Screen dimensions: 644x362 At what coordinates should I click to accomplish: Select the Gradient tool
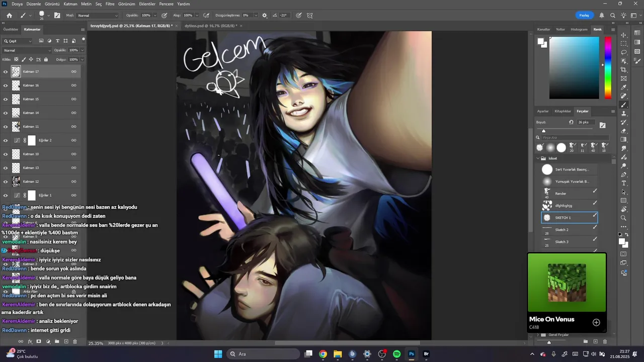[624, 140]
